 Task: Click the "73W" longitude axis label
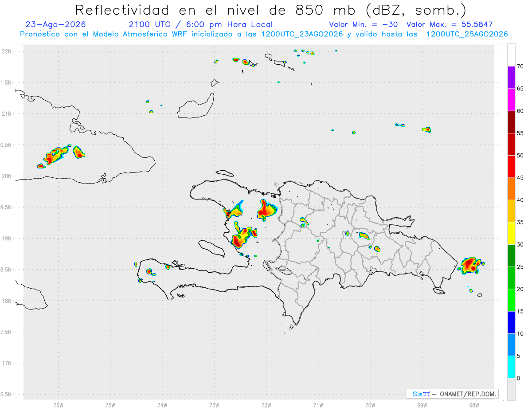(214, 405)
